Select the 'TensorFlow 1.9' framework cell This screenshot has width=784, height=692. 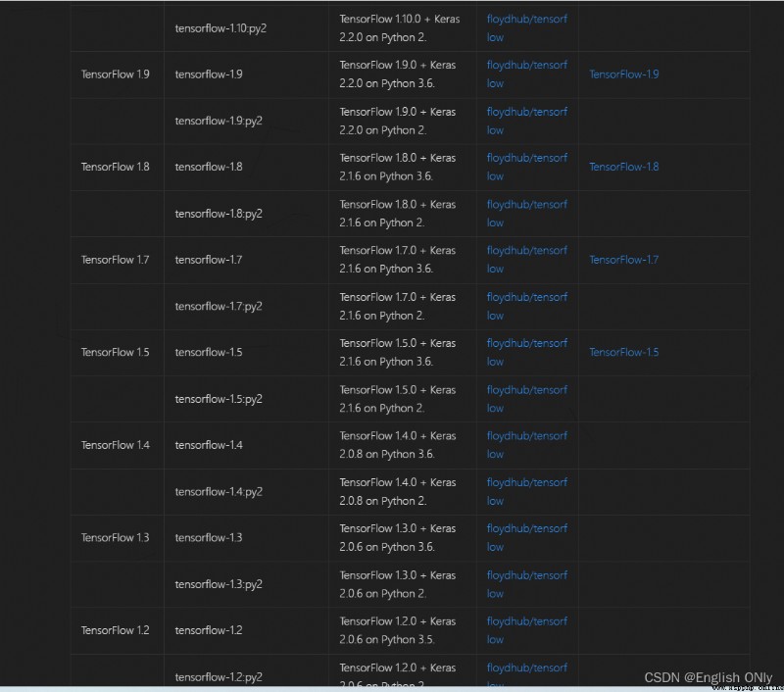point(116,74)
